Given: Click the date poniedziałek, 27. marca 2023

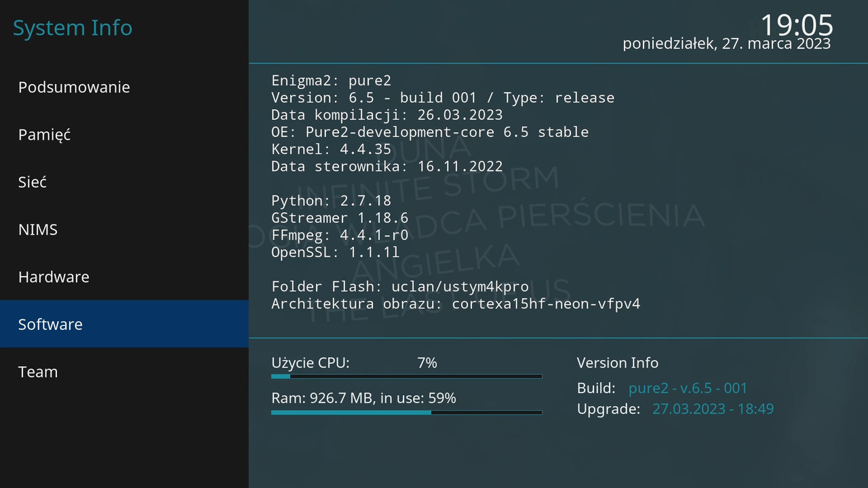Looking at the screenshot, I should click(726, 43).
